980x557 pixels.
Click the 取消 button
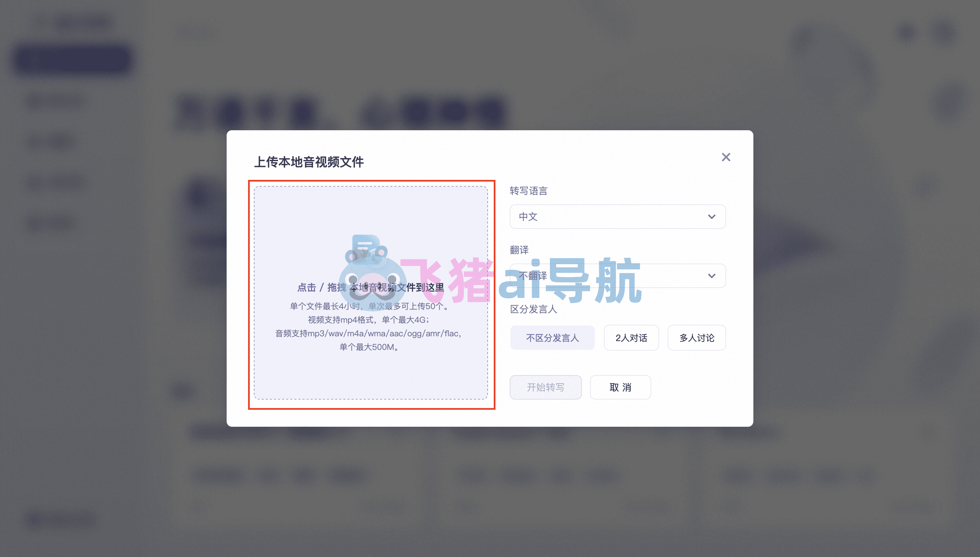pyautogui.click(x=620, y=387)
